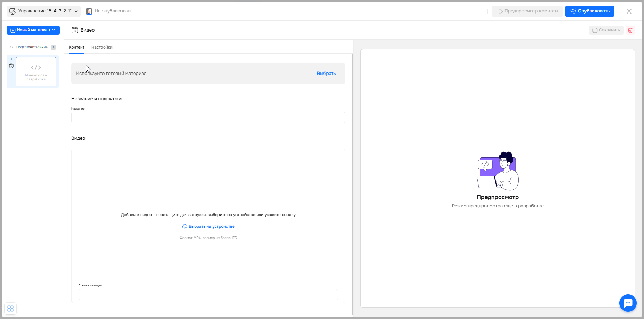
Task: Click the cloud upload icon
Action: (185, 226)
